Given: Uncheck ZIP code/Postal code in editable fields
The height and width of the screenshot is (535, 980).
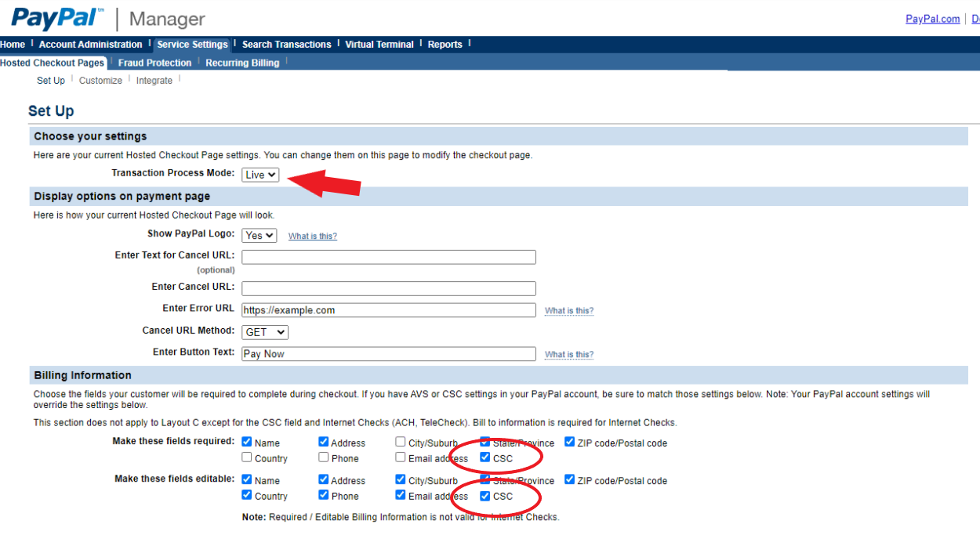Looking at the screenshot, I should [569, 479].
